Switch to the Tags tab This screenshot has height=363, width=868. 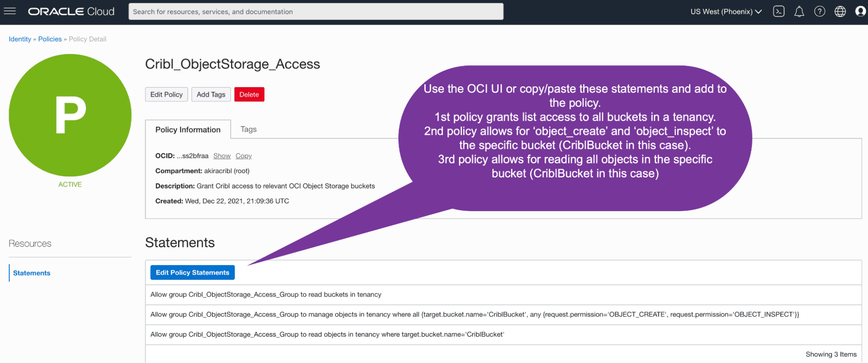(x=248, y=129)
